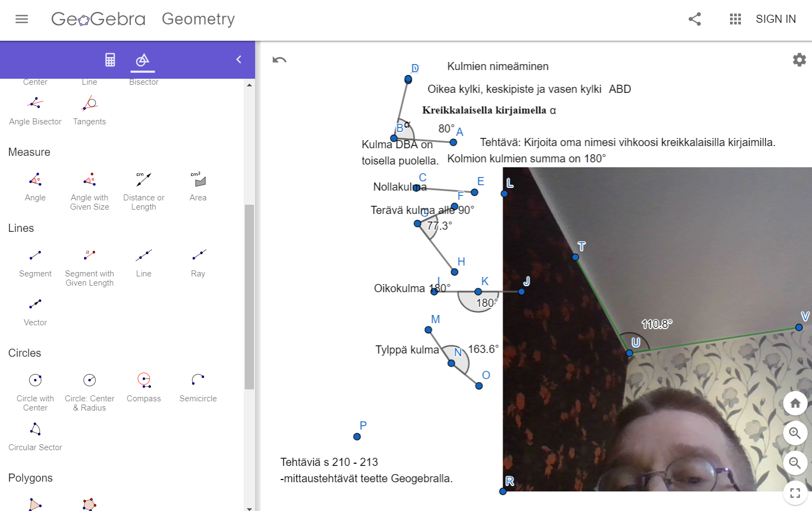Select the Ray tool
The width and height of the screenshot is (812, 511).
pos(198,262)
